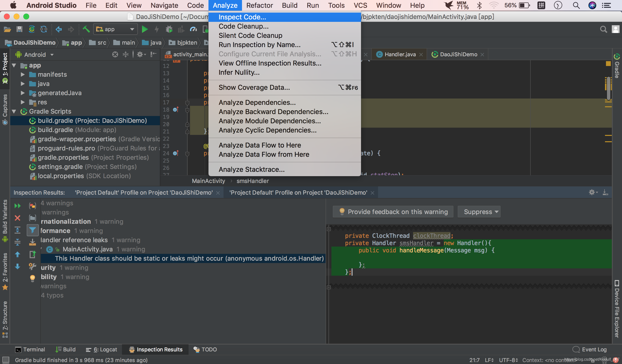Open the Terminal tool window button

tap(30, 349)
